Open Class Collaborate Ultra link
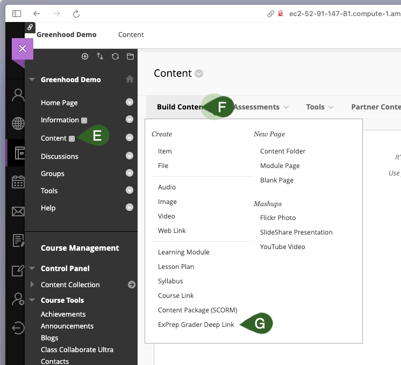401x365 pixels. coord(77,350)
